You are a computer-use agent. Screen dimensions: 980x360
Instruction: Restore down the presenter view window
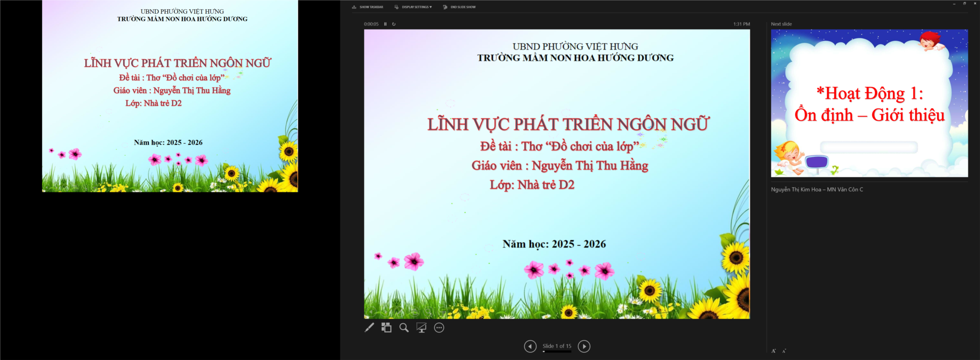click(964, 4)
